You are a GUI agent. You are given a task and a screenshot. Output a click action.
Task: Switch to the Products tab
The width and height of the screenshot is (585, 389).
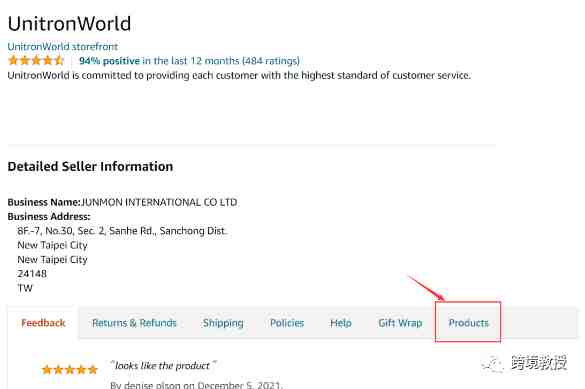pos(468,323)
